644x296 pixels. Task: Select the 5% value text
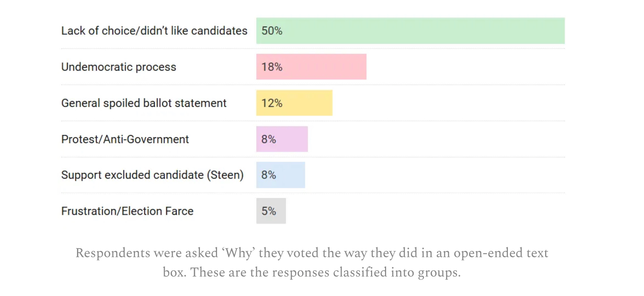pyautogui.click(x=269, y=211)
